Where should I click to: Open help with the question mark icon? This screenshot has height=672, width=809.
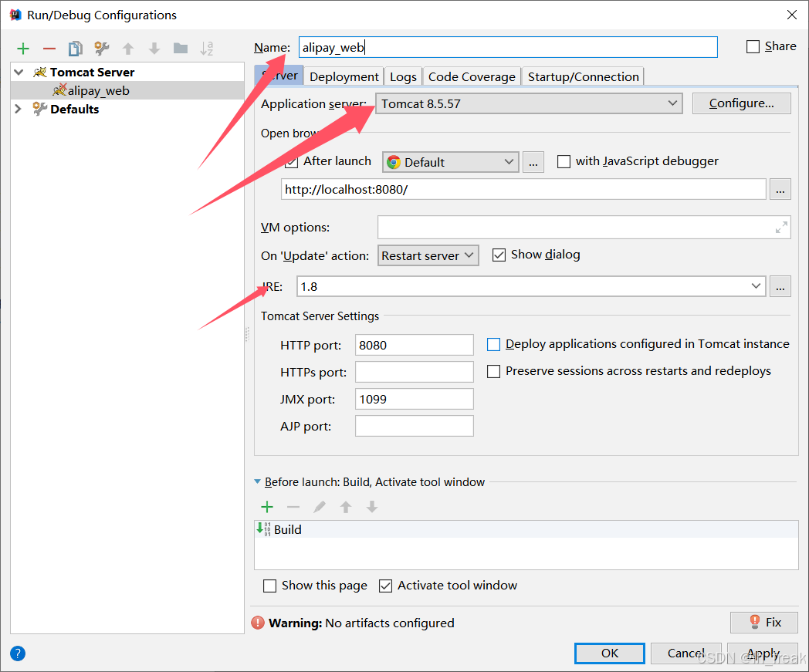click(x=18, y=653)
